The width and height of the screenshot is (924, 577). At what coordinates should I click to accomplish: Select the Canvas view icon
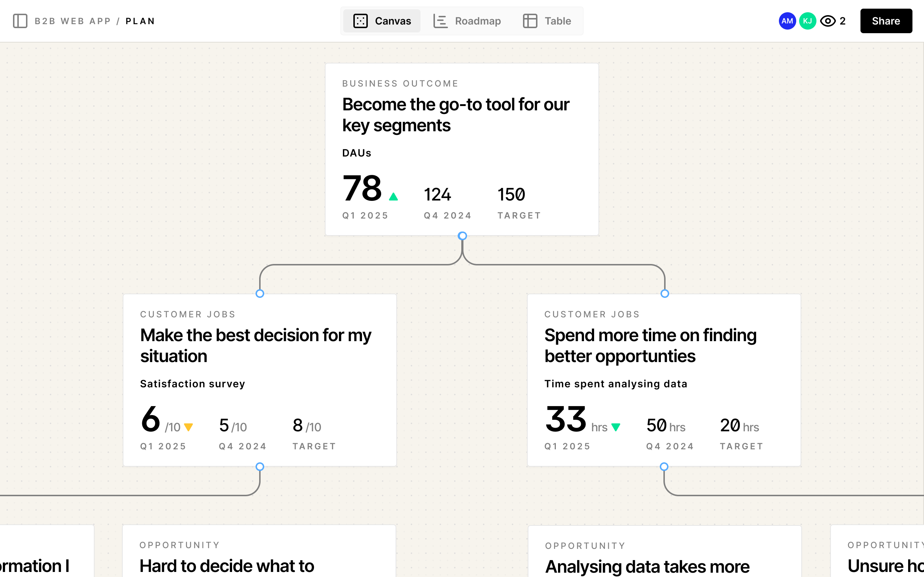click(x=361, y=21)
